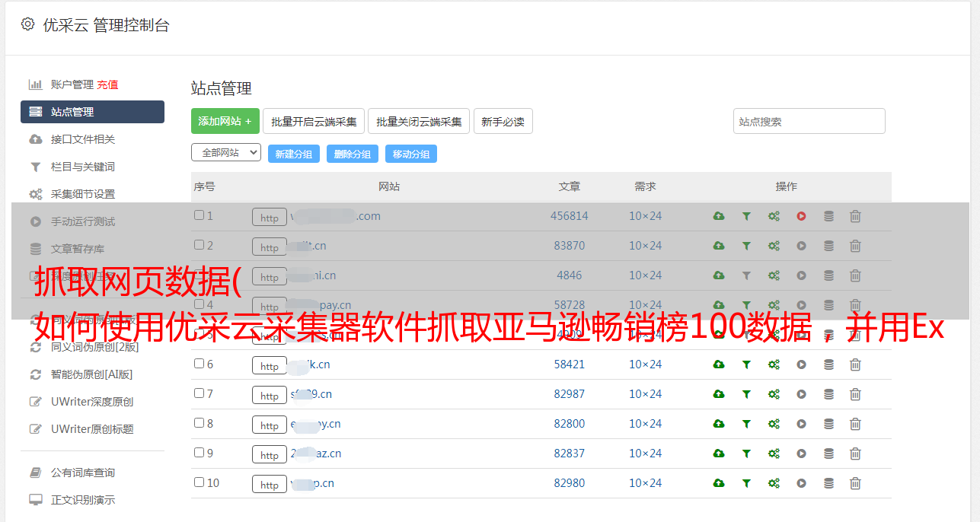
Task: Click the green 添加网站 + button
Action: [x=225, y=121]
